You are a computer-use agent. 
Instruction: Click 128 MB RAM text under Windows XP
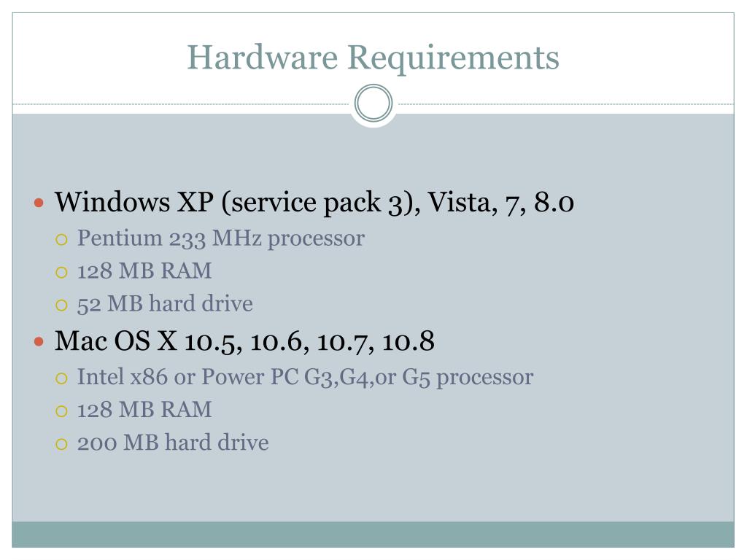[x=144, y=271]
